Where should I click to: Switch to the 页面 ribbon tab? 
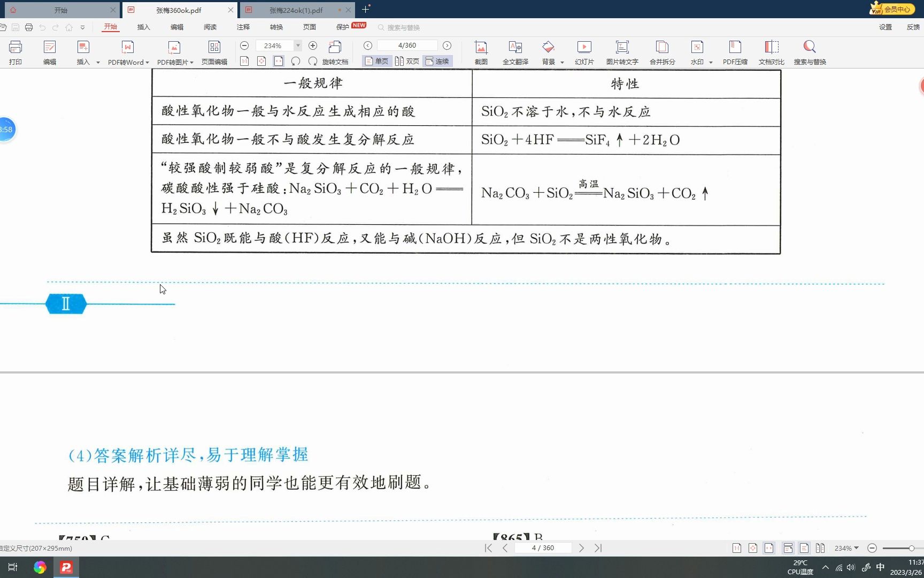[310, 27]
